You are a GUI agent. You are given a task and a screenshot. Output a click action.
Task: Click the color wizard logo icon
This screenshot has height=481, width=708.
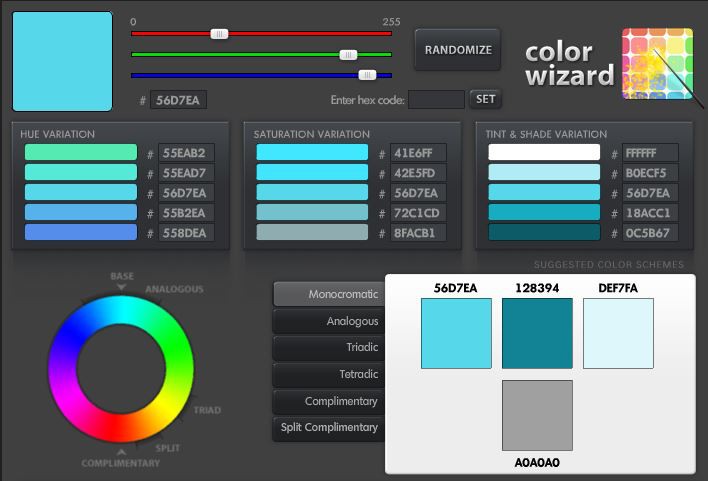click(x=657, y=64)
